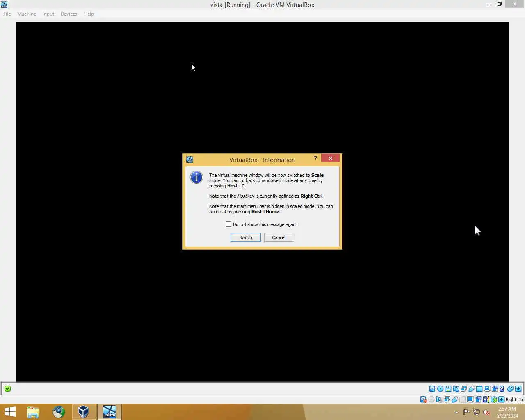Image resolution: width=525 pixels, height=420 pixels.
Task: Click the VirtualBox icon in the dialog title bar
Action: (x=189, y=160)
